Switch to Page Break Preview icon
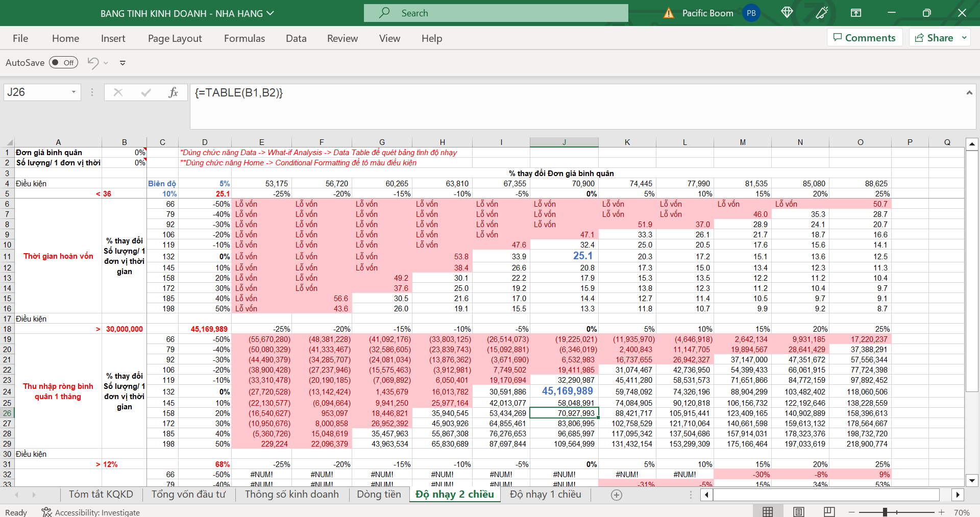The image size is (980, 517). (829, 512)
